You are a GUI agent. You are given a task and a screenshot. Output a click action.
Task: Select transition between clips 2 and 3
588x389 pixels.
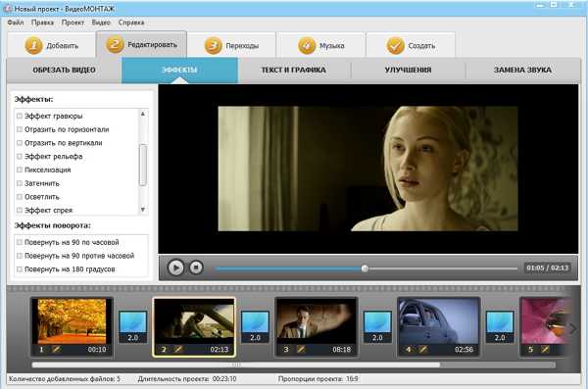point(255,326)
